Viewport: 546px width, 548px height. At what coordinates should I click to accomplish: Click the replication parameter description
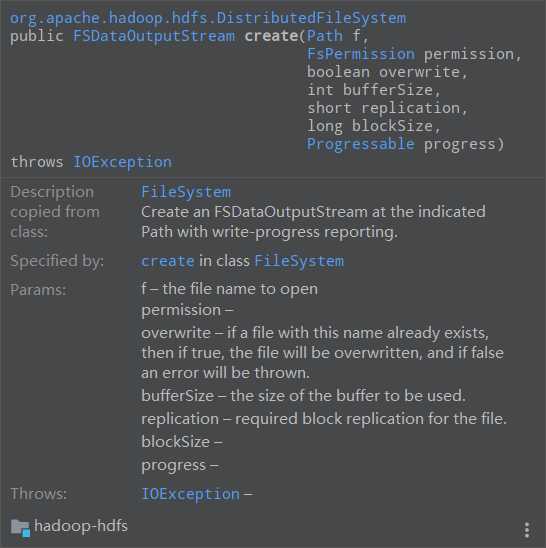tap(324, 419)
